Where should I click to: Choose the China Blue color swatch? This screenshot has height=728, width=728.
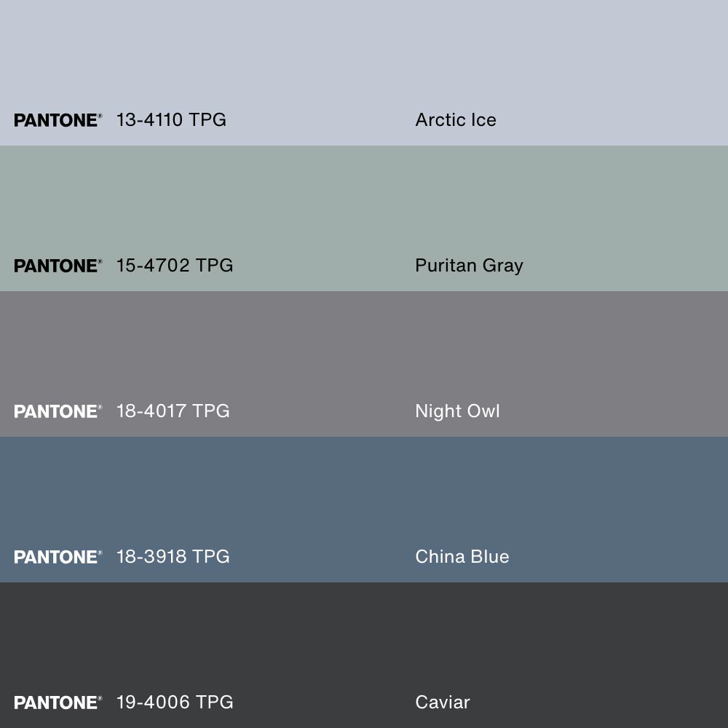pos(364,495)
